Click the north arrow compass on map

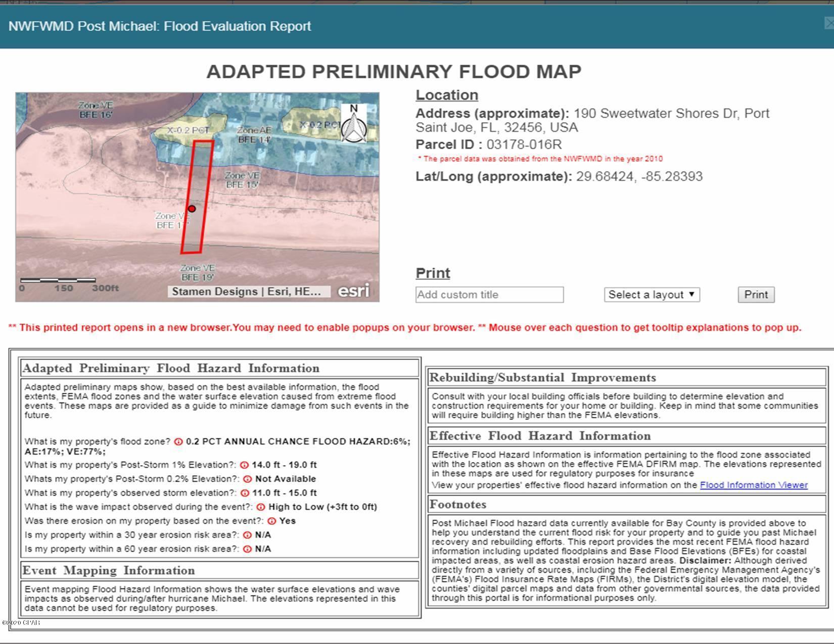point(354,124)
